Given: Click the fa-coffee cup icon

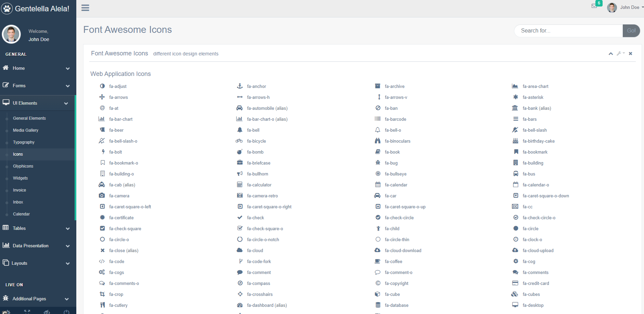Looking at the screenshot, I should tap(377, 261).
